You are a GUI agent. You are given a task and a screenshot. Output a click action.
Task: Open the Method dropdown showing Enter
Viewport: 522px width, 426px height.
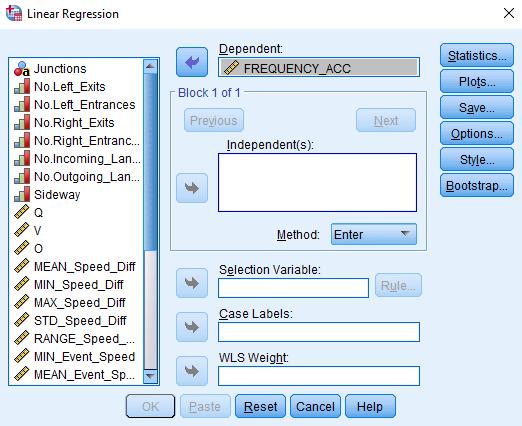(374, 234)
